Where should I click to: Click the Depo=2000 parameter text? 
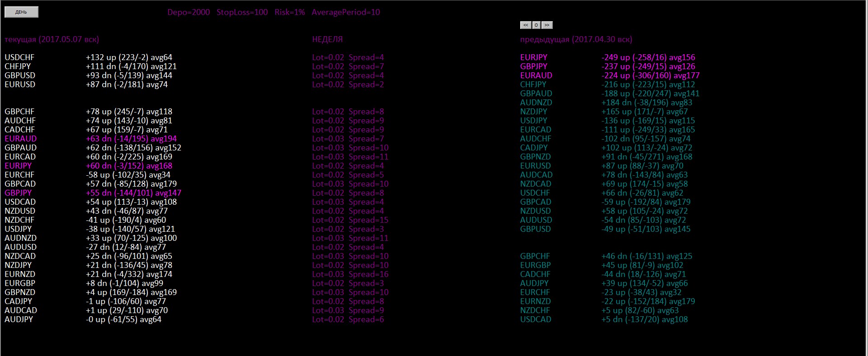click(x=189, y=12)
